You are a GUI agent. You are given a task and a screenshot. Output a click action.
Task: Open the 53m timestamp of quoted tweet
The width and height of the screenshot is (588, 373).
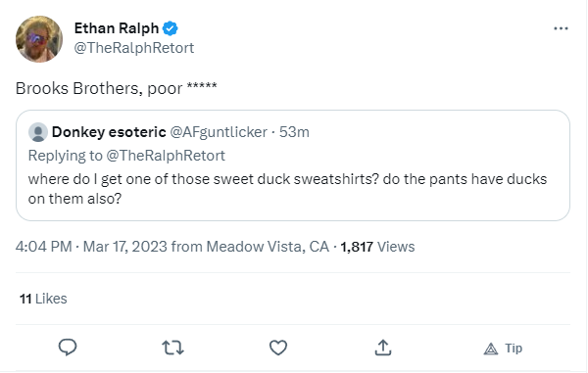[x=294, y=132]
